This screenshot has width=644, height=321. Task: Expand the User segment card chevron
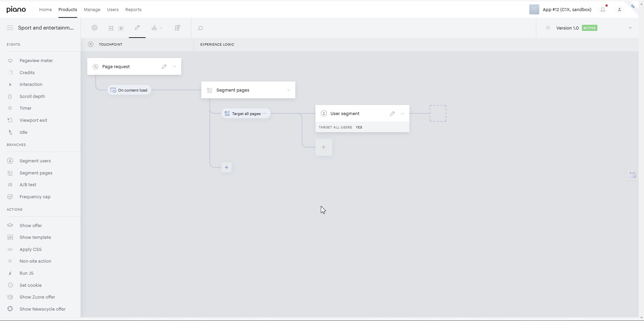(x=403, y=114)
